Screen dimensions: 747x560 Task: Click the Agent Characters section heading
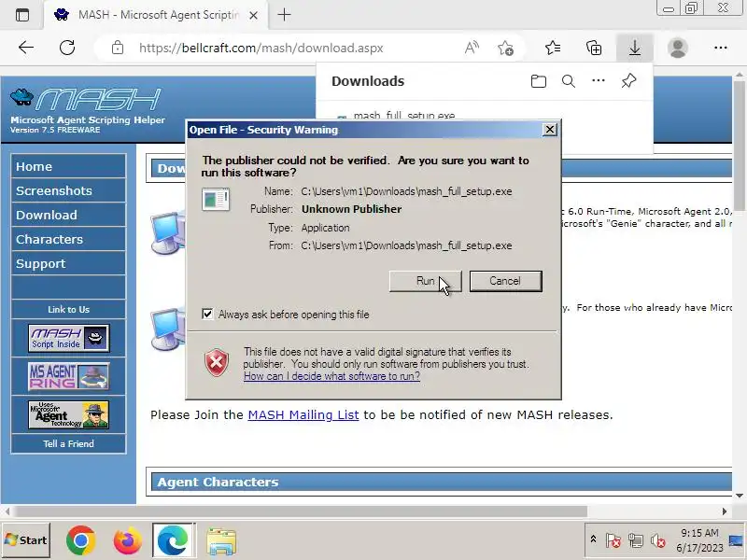pyautogui.click(x=218, y=482)
